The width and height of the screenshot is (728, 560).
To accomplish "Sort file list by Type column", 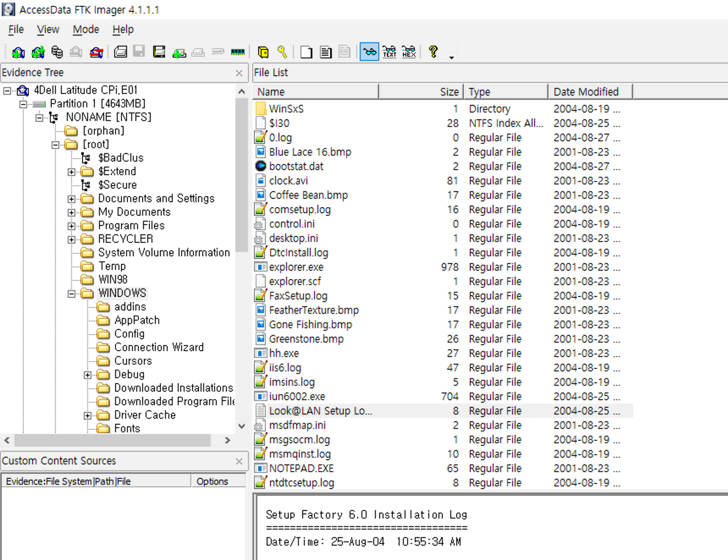I will (x=506, y=92).
